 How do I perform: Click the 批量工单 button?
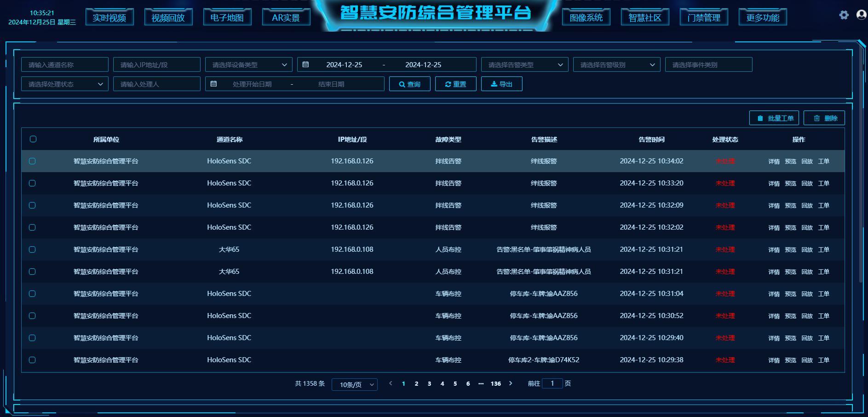[774, 118]
